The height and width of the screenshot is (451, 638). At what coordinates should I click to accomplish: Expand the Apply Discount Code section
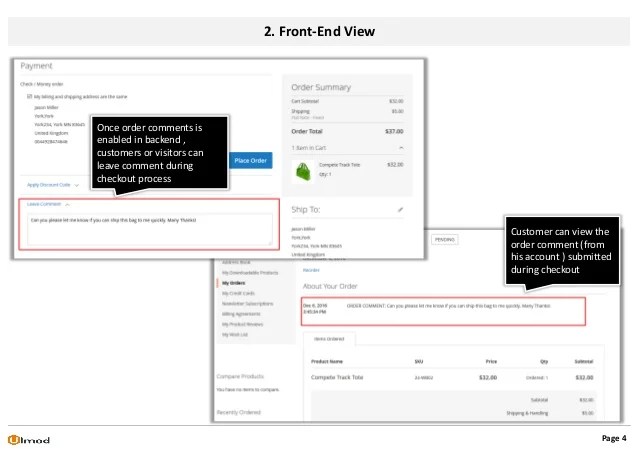click(52, 185)
